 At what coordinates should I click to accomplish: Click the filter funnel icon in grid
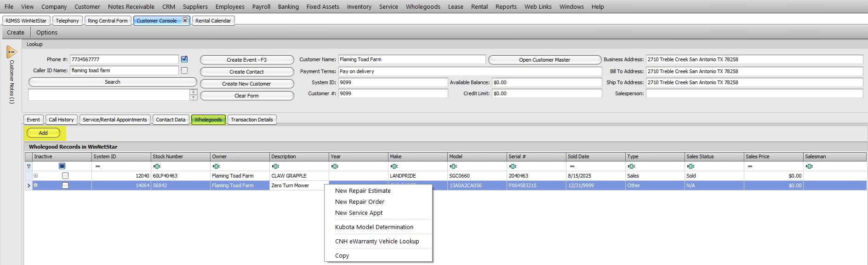29,166
